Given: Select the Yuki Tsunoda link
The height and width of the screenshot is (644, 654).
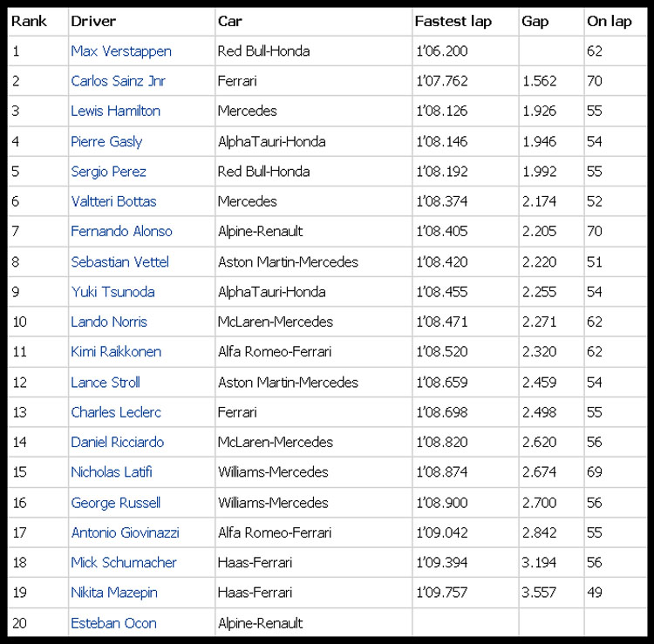Looking at the screenshot, I should 112,292.
